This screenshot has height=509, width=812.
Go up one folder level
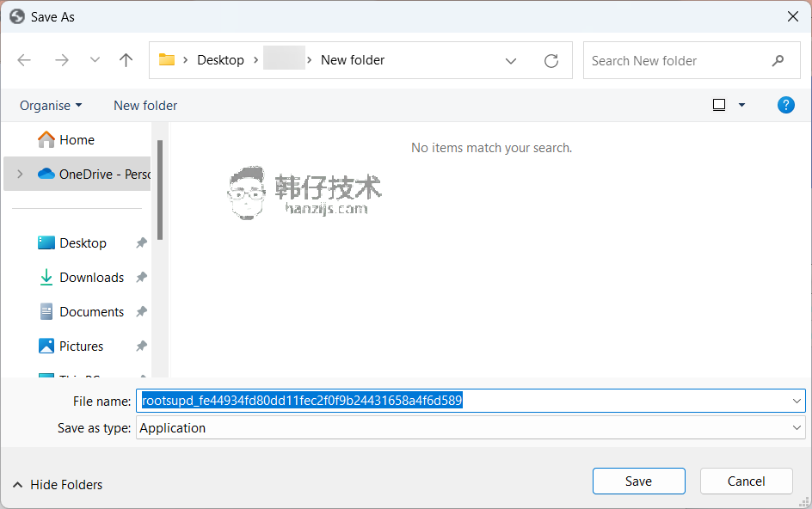click(x=126, y=60)
